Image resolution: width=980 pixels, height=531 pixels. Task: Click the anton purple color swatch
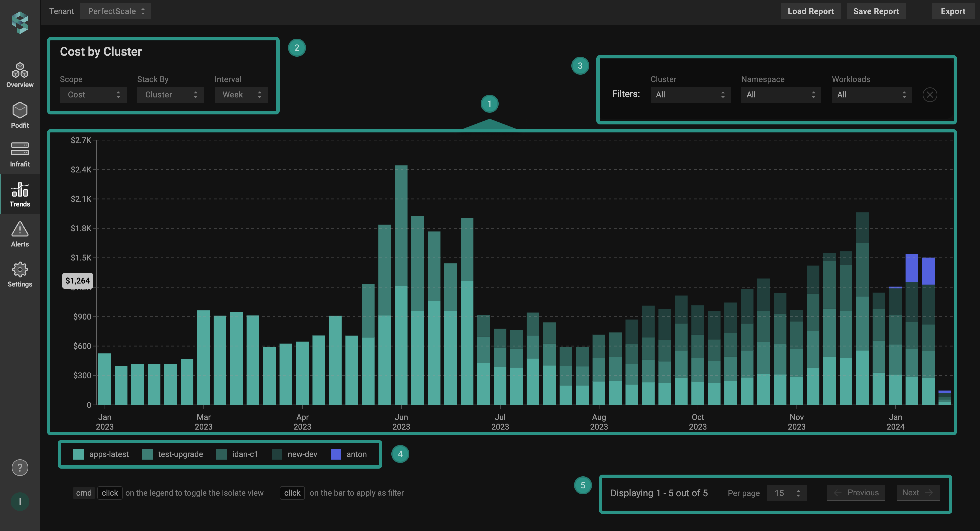pyautogui.click(x=336, y=454)
